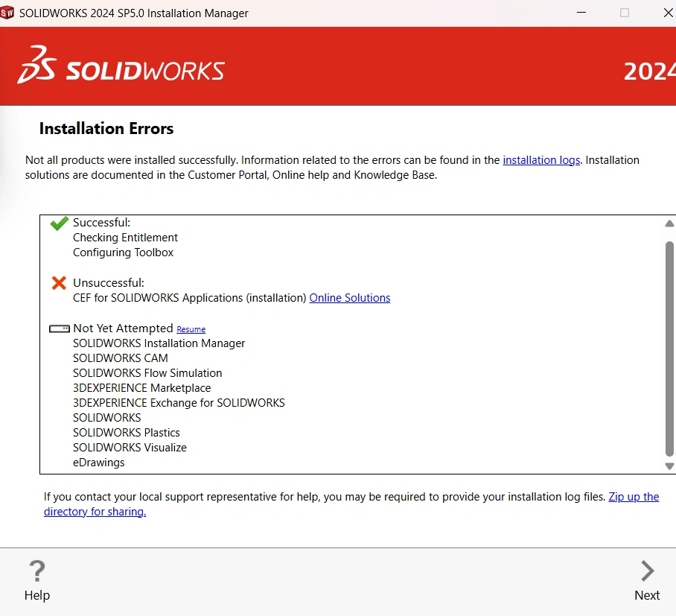The height and width of the screenshot is (616, 676).
Task: Click the results list scrollbar thumb
Action: point(669,349)
